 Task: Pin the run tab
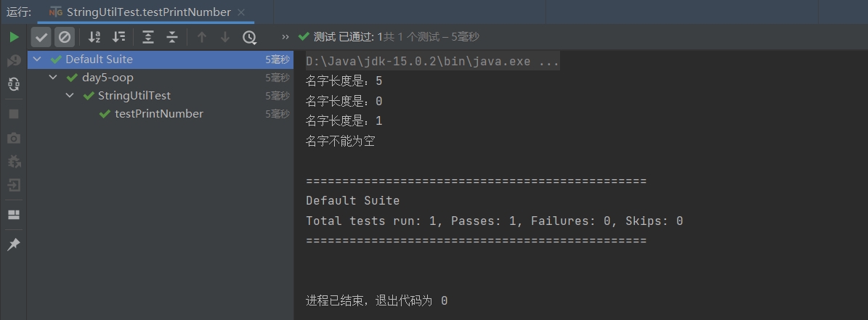click(x=14, y=245)
